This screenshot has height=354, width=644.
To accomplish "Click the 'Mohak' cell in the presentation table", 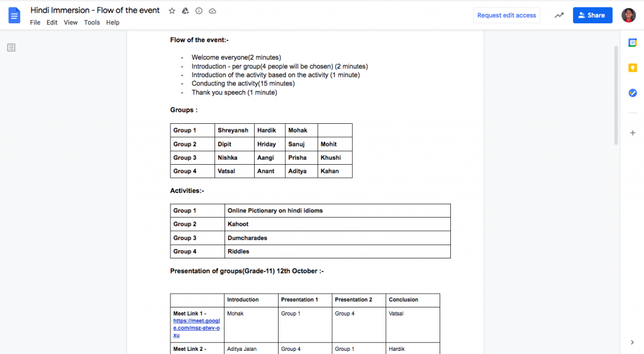I will pyautogui.click(x=251, y=324).
